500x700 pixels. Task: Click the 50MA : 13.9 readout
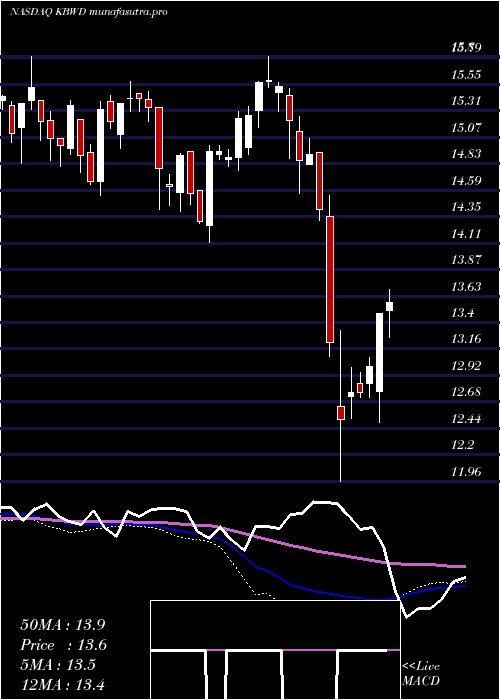point(62,625)
